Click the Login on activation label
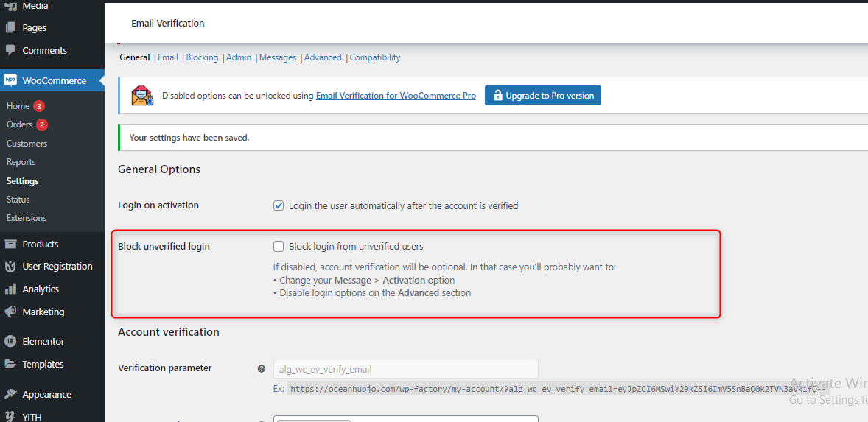 click(x=158, y=205)
